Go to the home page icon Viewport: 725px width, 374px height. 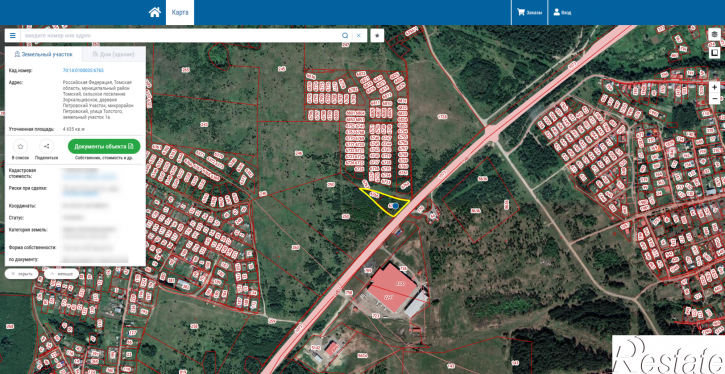click(x=154, y=12)
